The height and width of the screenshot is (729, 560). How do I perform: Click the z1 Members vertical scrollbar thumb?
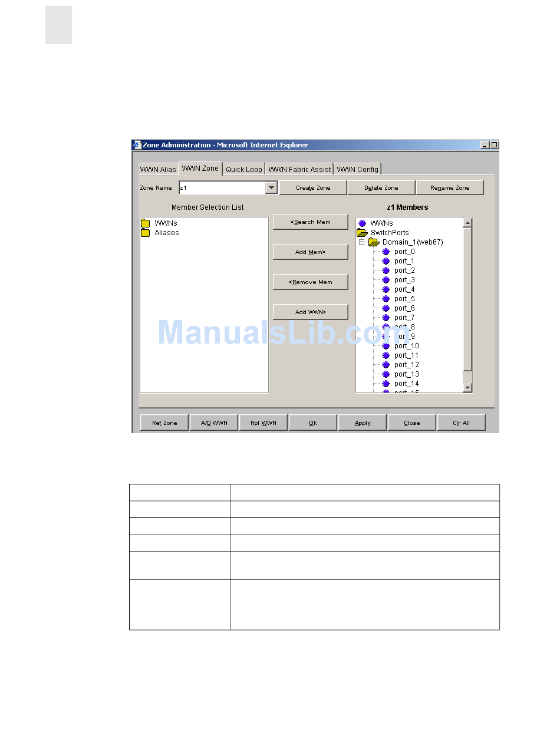467,299
